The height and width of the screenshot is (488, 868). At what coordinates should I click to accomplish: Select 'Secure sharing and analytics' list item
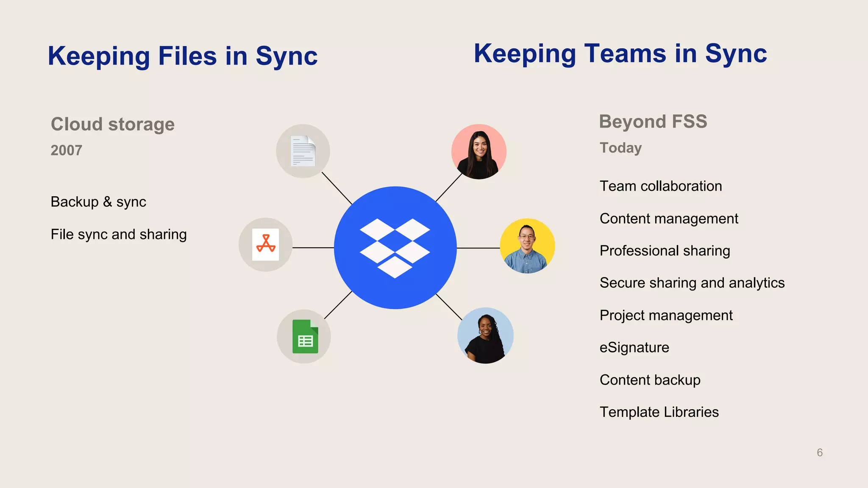[692, 283]
